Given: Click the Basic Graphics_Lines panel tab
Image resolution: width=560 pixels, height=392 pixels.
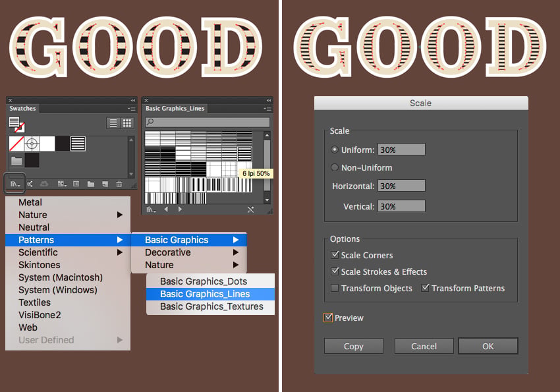Looking at the screenshot, I should [175, 109].
